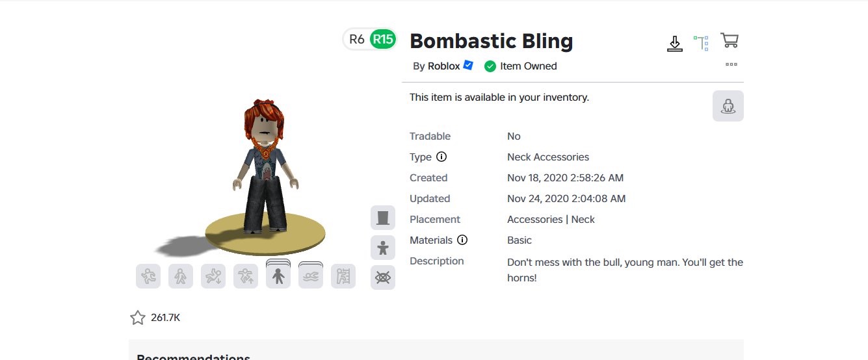Play the fall animation preview

[213, 276]
